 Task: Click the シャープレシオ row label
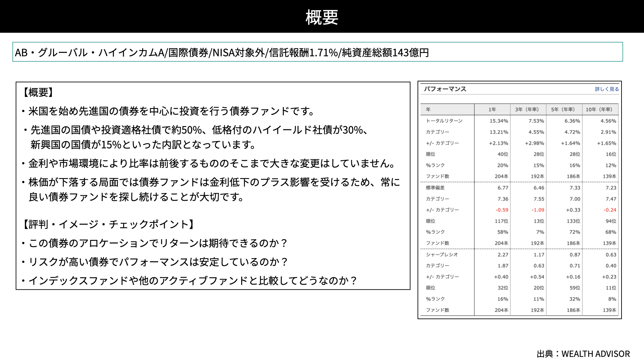[x=442, y=255]
